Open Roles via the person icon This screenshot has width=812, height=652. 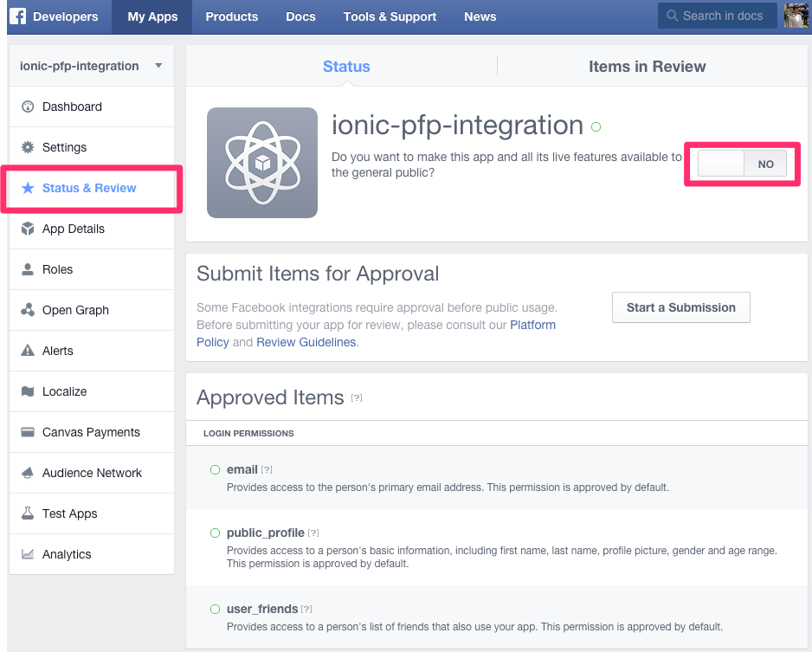coord(27,269)
